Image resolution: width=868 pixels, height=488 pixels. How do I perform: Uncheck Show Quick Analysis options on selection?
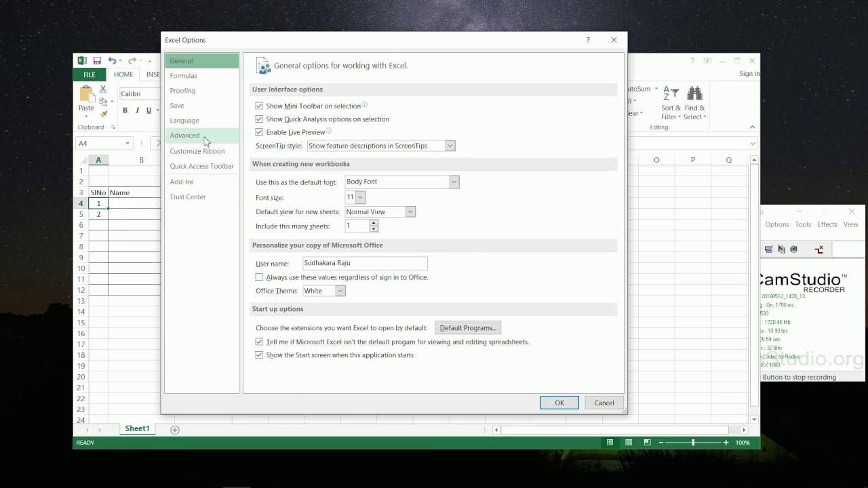[259, 119]
